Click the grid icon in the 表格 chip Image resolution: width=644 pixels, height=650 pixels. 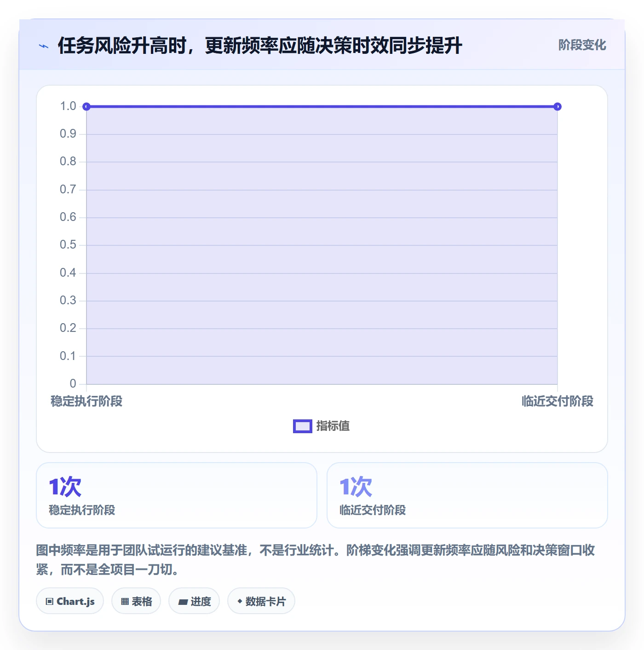click(125, 601)
